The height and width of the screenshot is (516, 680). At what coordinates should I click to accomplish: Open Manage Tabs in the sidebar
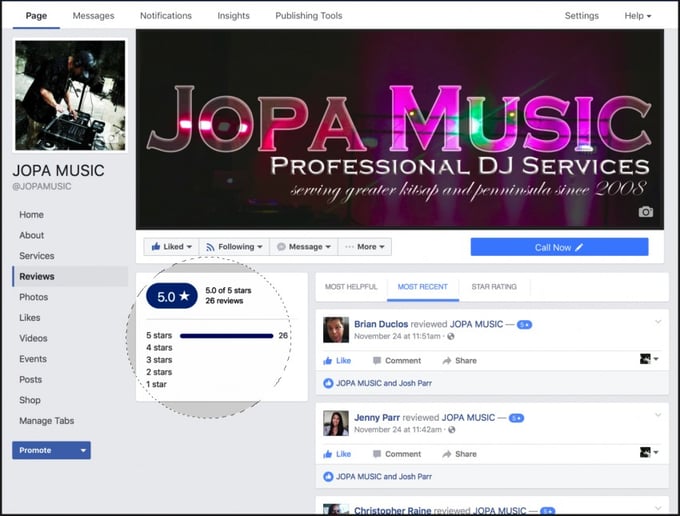point(46,421)
